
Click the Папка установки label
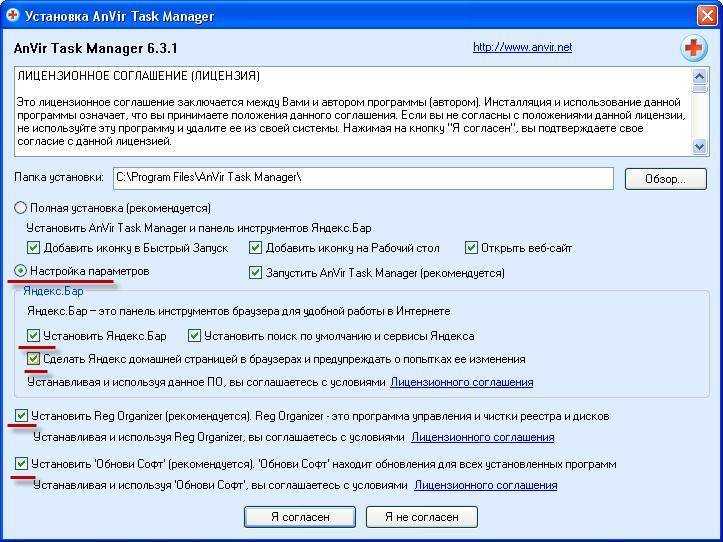pyautogui.click(x=59, y=178)
